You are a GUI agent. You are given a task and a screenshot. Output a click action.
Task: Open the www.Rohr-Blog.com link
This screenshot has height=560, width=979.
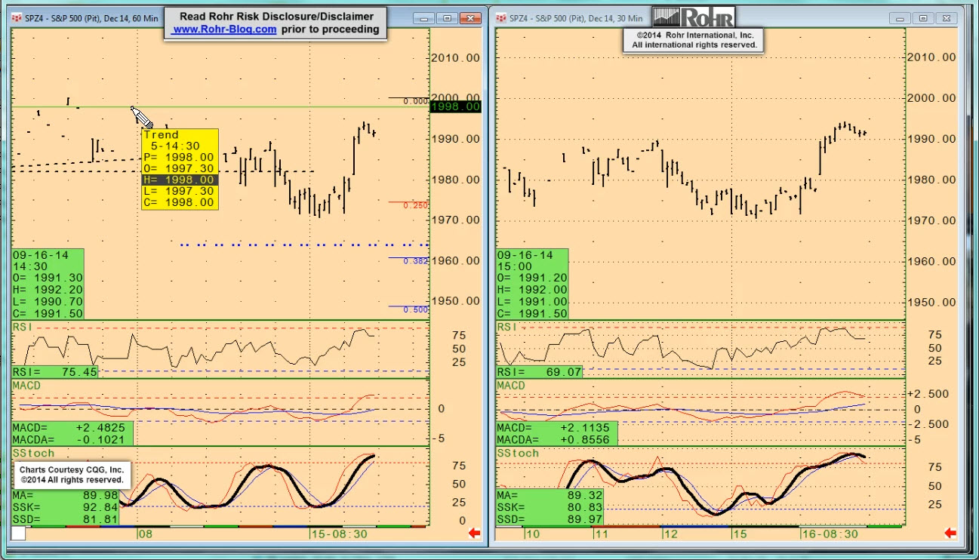click(224, 29)
